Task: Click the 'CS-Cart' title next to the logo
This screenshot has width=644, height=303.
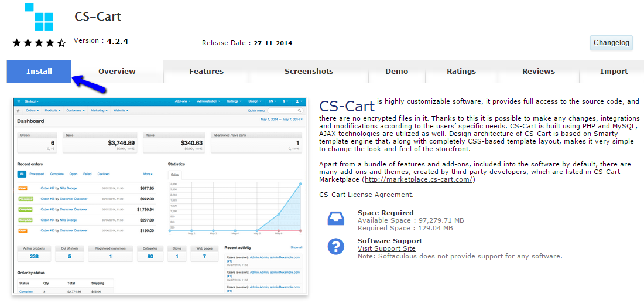Action: pos(98,17)
